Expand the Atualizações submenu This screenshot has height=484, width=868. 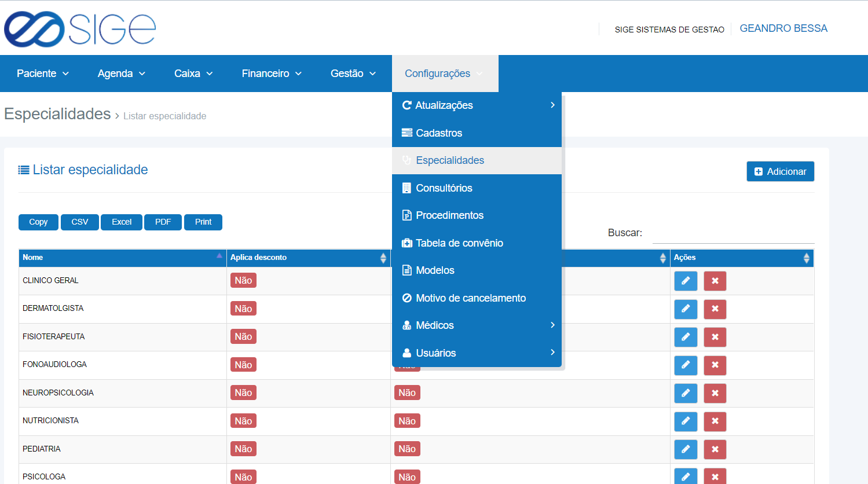477,105
